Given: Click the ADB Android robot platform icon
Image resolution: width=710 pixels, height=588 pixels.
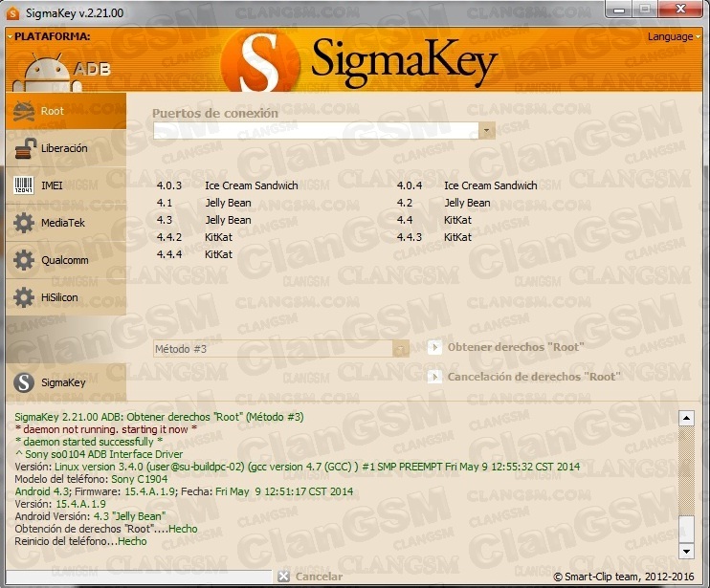Looking at the screenshot, I should click(47, 73).
